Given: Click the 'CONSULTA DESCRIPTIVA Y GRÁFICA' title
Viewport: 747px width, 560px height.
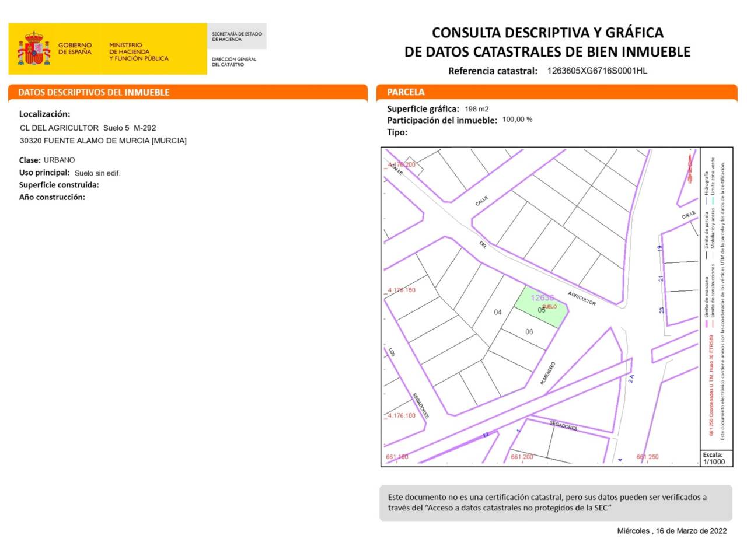Looking at the screenshot, I should [547, 33].
